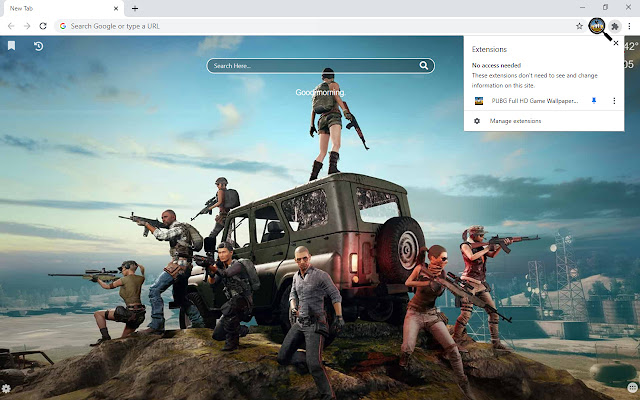This screenshot has width=640, height=400.
Task: Close the Extensions popup
Action: coord(616,43)
